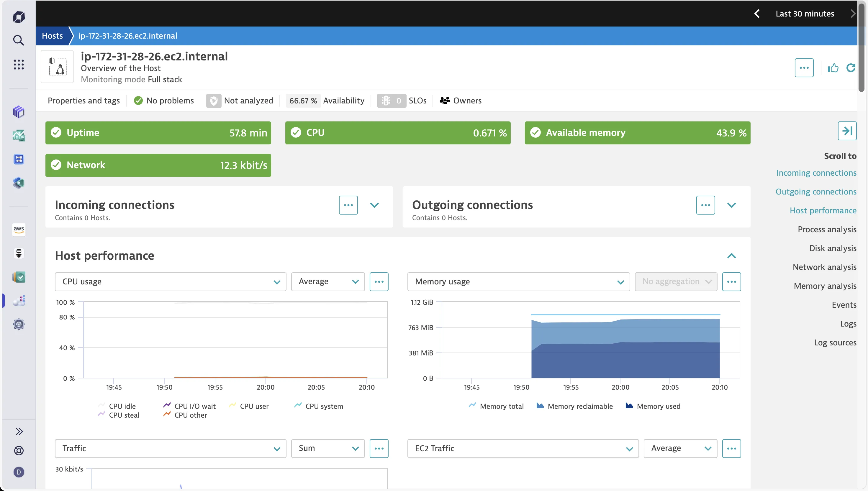Image resolution: width=868 pixels, height=491 pixels.
Task: Open search from the left sidebar
Action: tap(19, 40)
